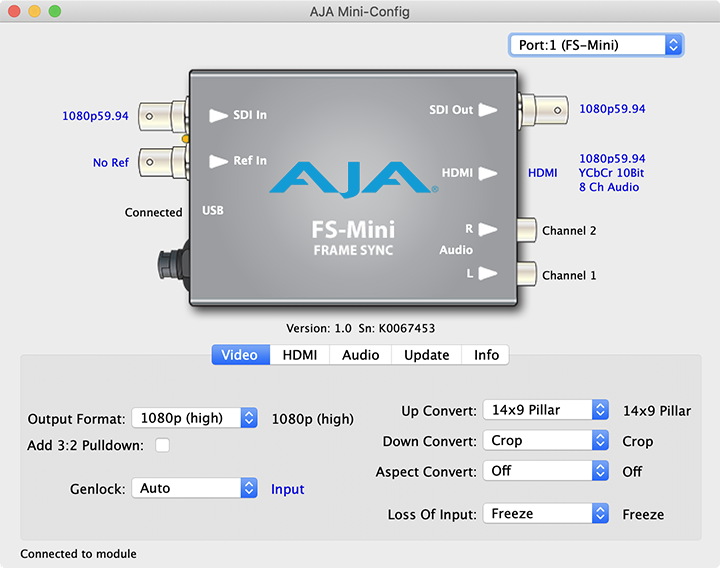The height and width of the screenshot is (568, 720).
Task: Click the HDMI output arrow on device
Action: point(487,173)
